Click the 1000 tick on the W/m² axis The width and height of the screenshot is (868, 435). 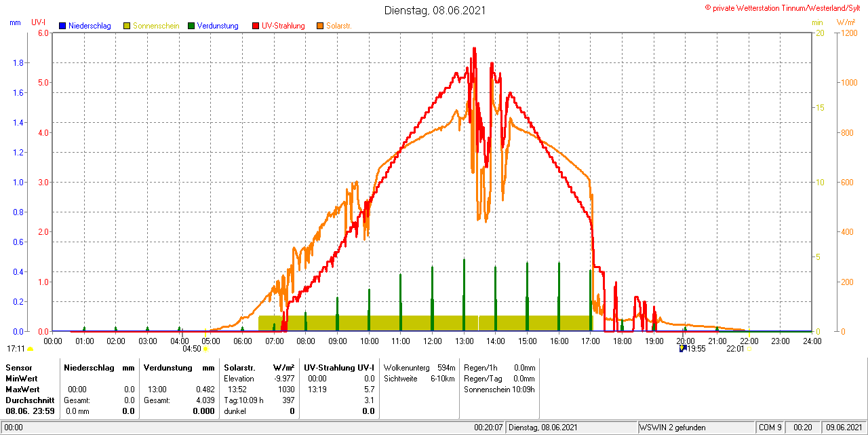[x=848, y=83]
